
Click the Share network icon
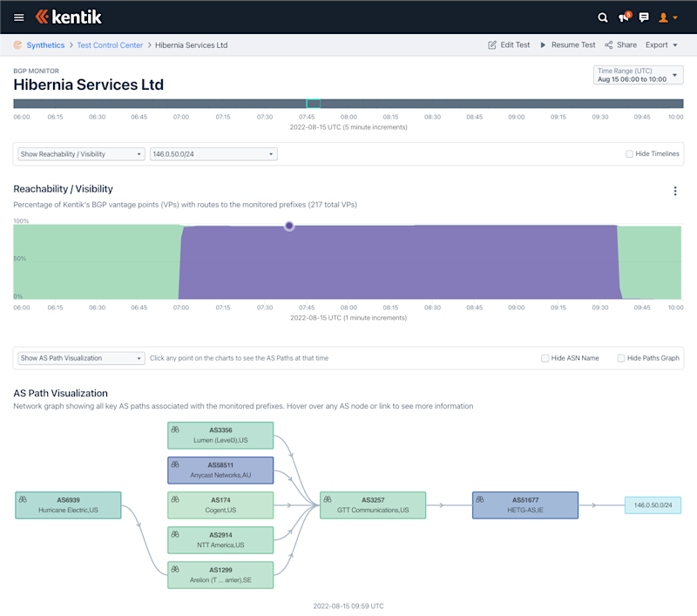tap(608, 45)
